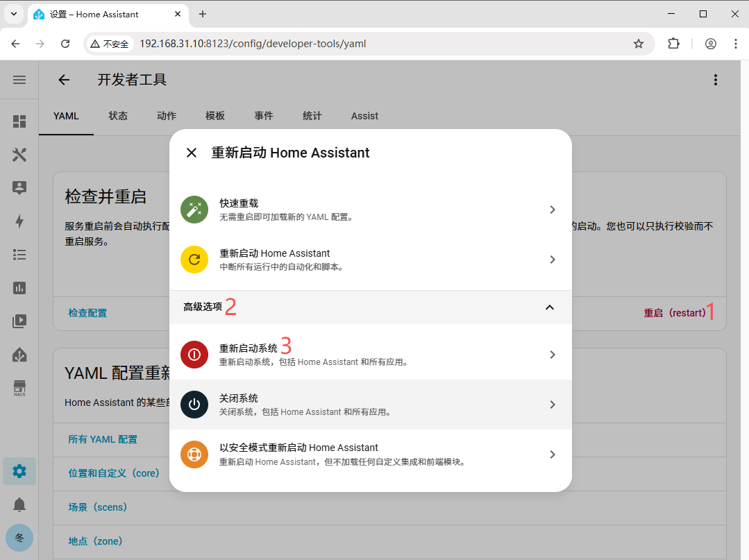Reload 地点 (zone)
This screenshot has width=749, height=560.
click(x=96, y=541)
